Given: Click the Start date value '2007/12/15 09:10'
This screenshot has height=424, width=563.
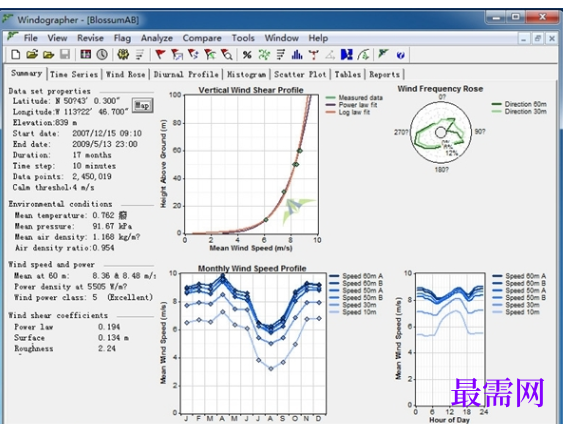Looking at the screenshot, I should tap(107, 133).
